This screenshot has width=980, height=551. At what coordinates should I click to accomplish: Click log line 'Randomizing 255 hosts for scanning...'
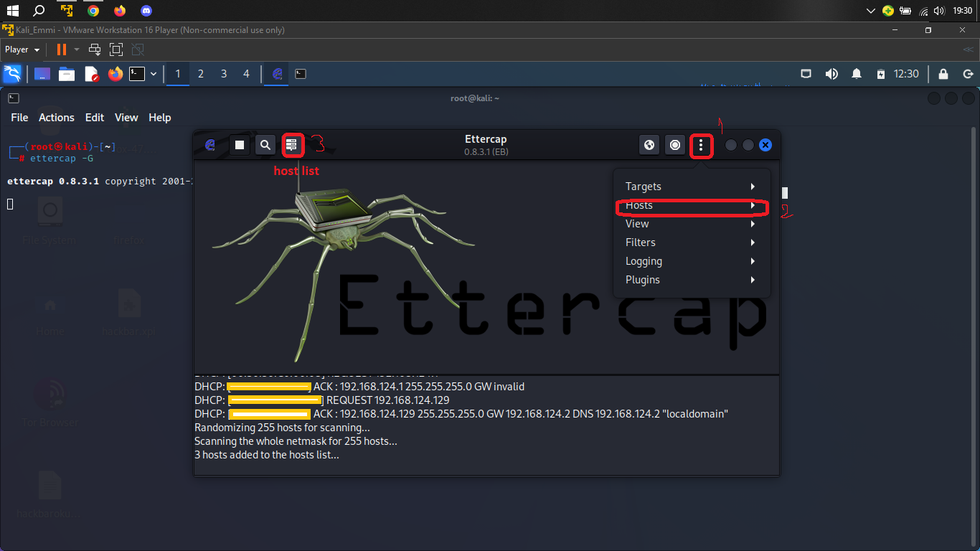click(282, 428)
